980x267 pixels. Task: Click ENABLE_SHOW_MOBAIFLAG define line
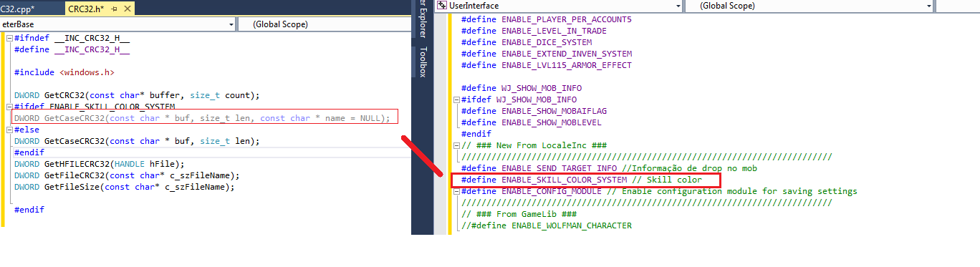[534, 111]
